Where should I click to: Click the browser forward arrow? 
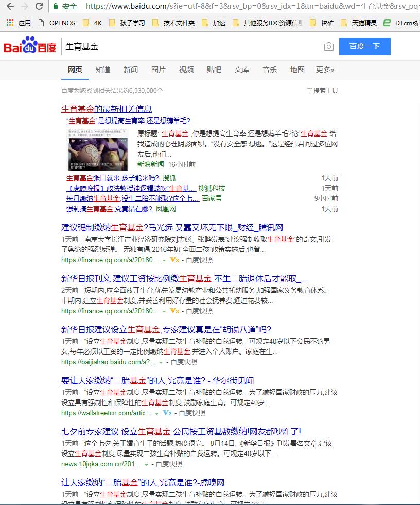click(25, 6)
